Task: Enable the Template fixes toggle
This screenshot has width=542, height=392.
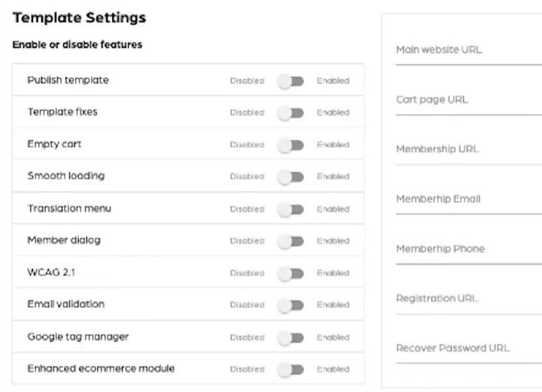Action: tap(291, 113)
